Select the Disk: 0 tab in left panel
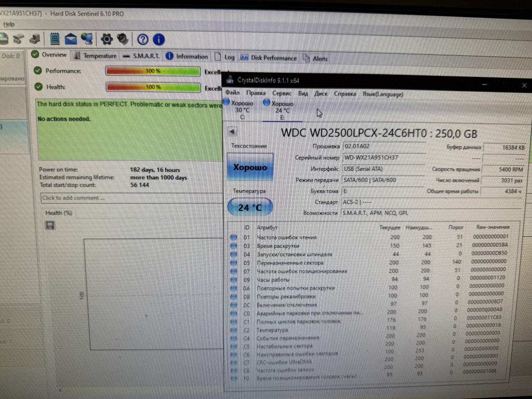This screenshot has height=399, width=532. pos(10,56)
